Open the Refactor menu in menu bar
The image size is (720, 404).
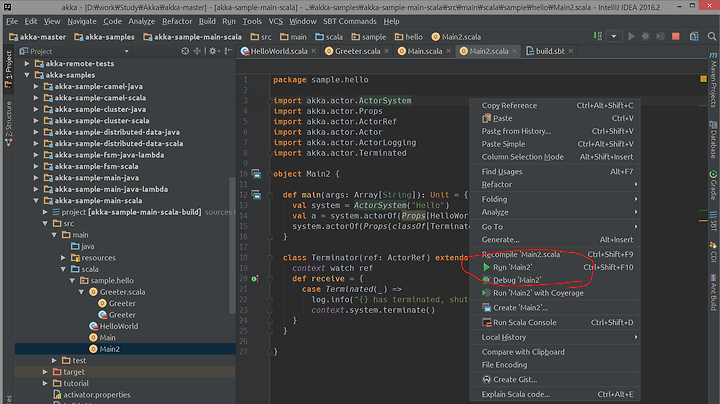pyautogui.click(x=175, y=20)
